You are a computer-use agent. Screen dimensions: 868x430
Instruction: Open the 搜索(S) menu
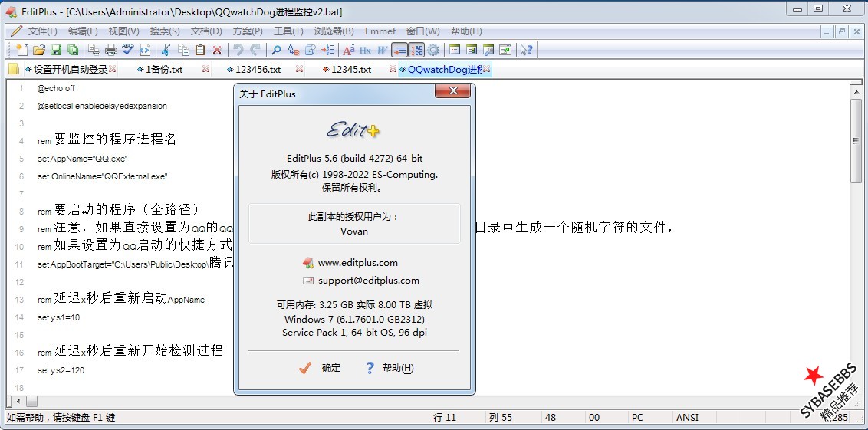point(165,31)
